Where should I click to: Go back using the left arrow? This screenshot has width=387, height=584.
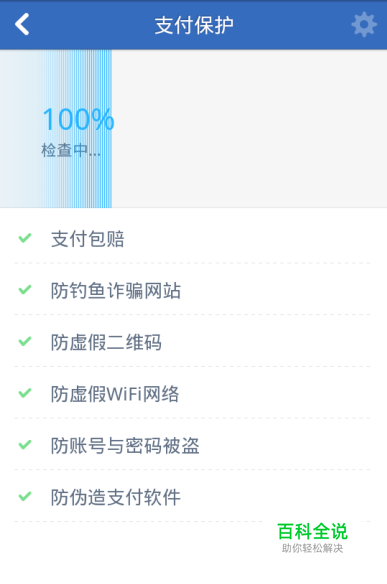pyautogui.click(x=22, y=24)
